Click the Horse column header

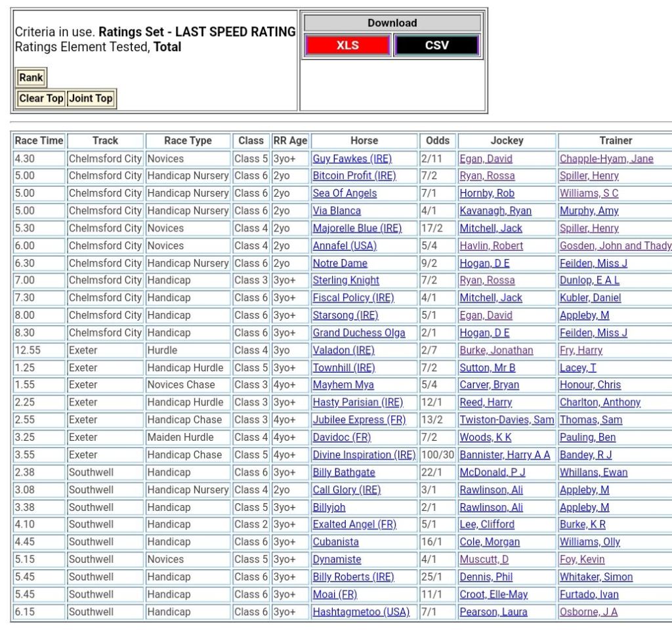(364, 140)
